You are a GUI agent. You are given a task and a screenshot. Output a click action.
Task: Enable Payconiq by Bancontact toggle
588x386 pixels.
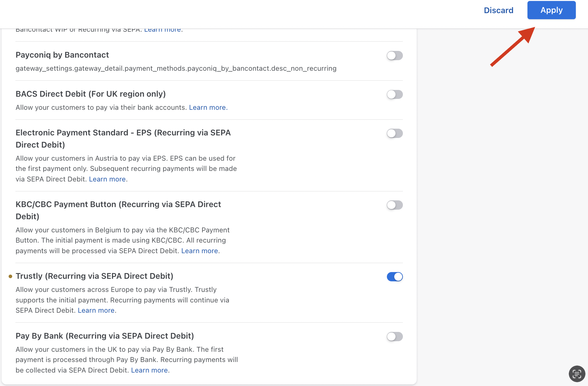click(394, 56)
